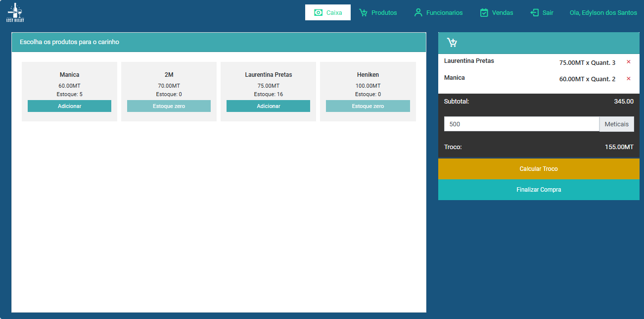644x319 pixels.
Task: Add Laurentina Pretas to the cart
Action: pyautogui.click(x=268, y=106)
